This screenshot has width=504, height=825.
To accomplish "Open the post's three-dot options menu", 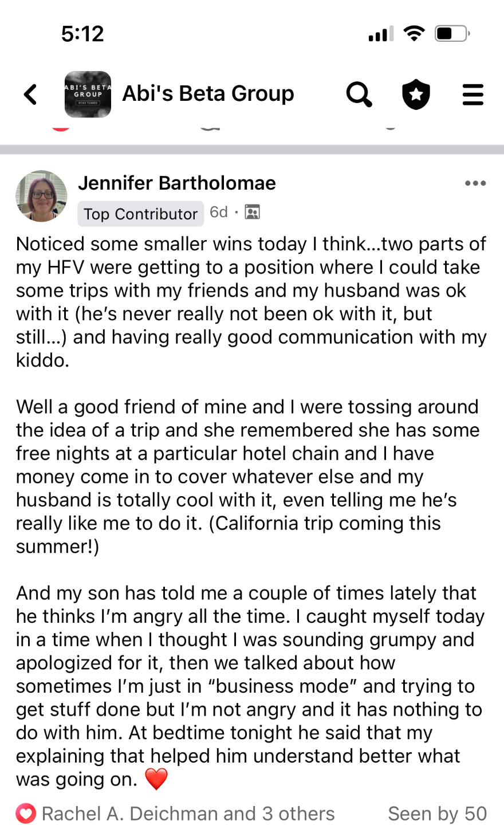I will 475,183.
